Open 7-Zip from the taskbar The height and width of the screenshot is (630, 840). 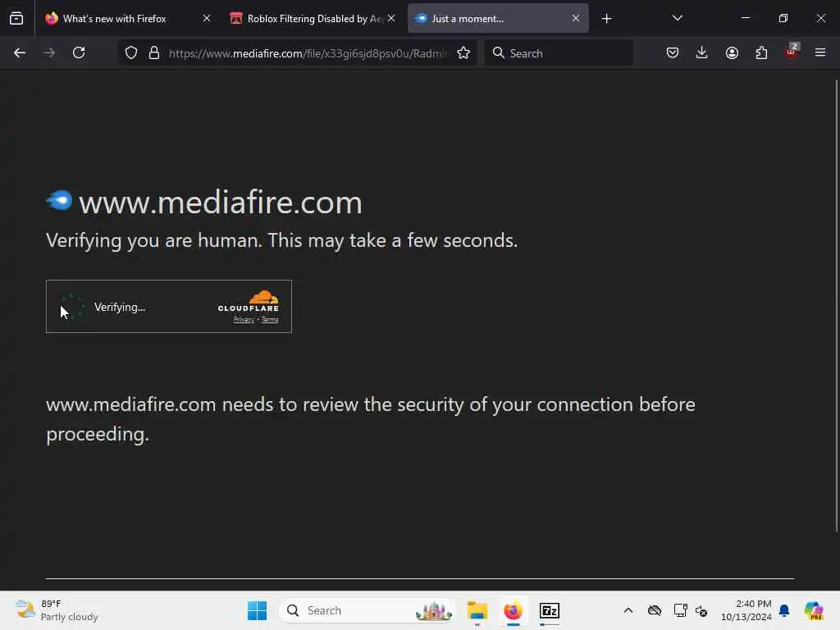[549, 610]
